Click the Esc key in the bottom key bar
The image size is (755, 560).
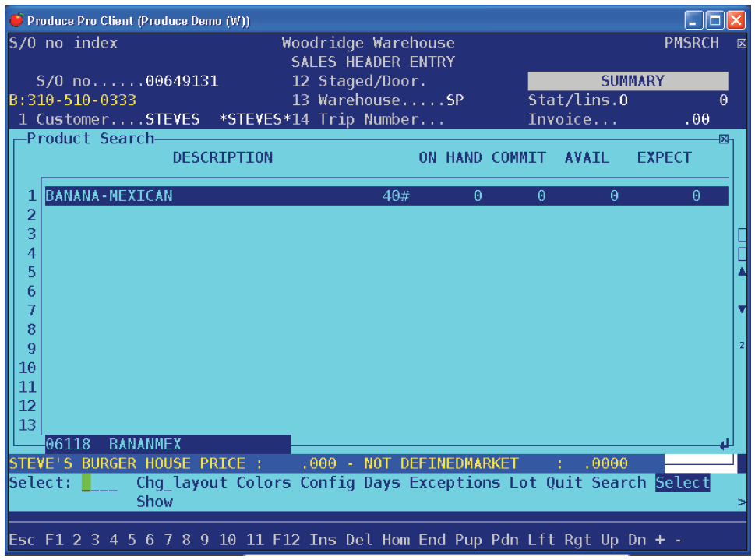[x=22, y=540]
